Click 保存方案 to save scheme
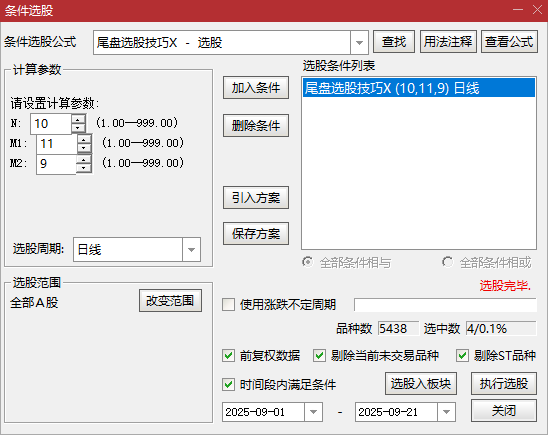The height and width of the screenshot is (435, 548). click(x=256, y=234)
